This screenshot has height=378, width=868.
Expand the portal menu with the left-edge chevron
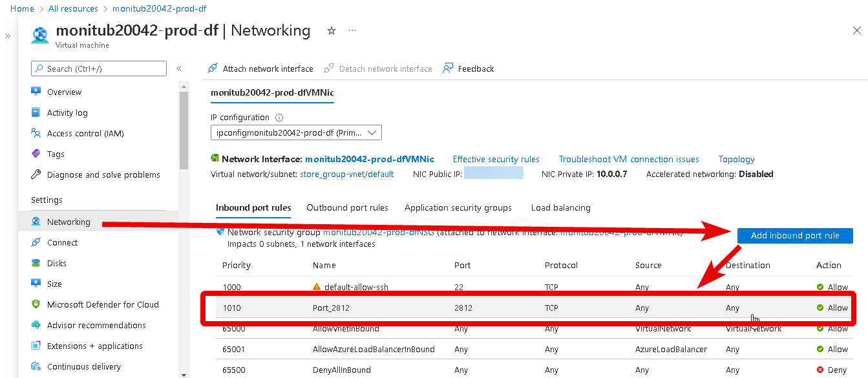[x=8, y=36]
